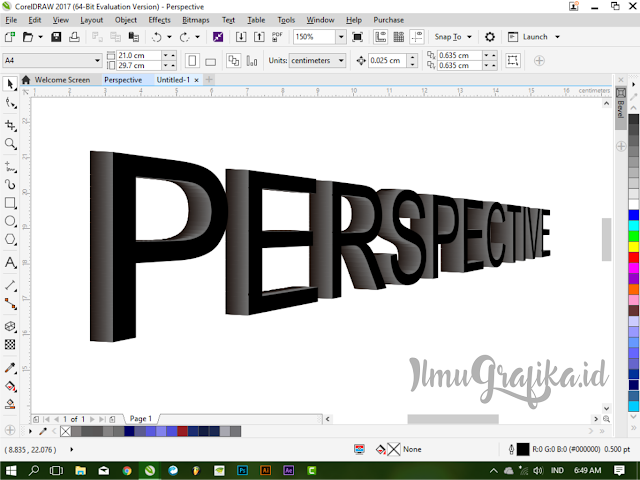Set page orientation to portrait
The image size is (640, 480).
pos(192,61)
